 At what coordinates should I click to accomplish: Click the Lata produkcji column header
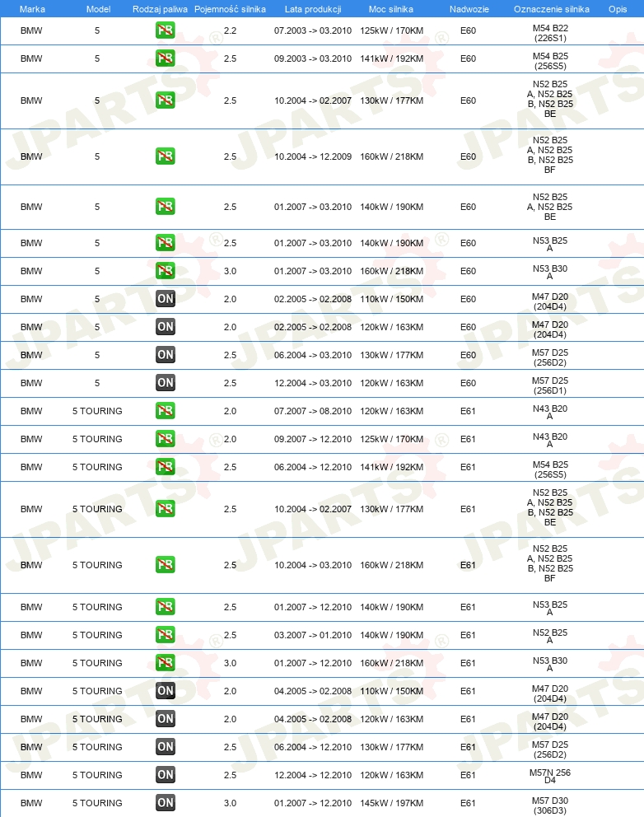point(313,9)
